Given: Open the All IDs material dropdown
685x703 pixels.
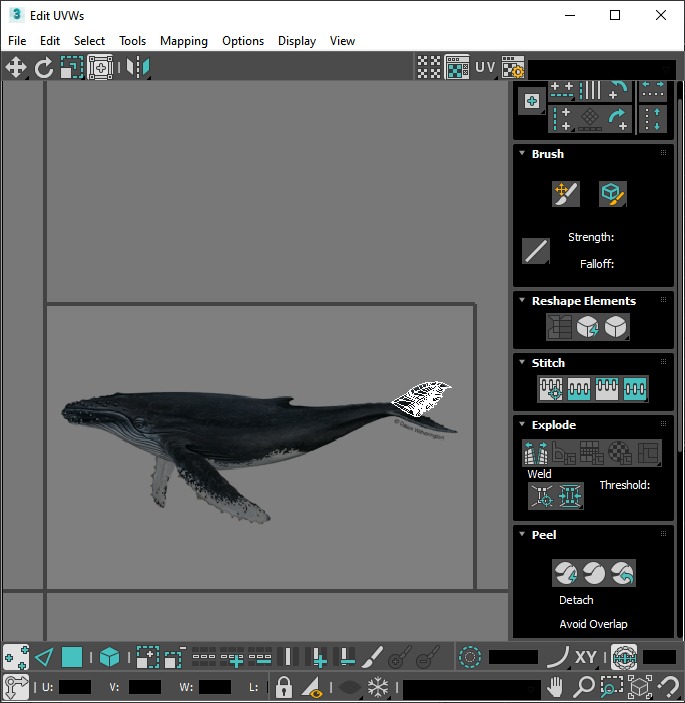Looking at the screenshot, I should 472,688.
